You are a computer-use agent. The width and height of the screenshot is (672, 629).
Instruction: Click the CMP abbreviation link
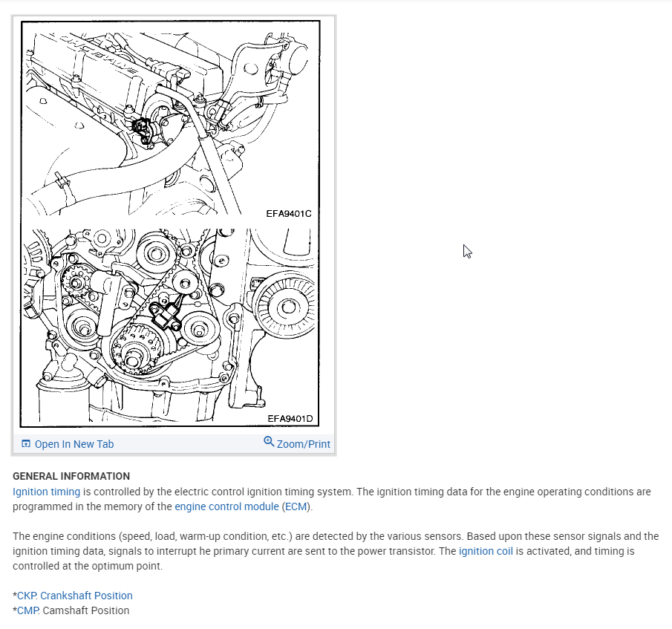click(28, 610)
